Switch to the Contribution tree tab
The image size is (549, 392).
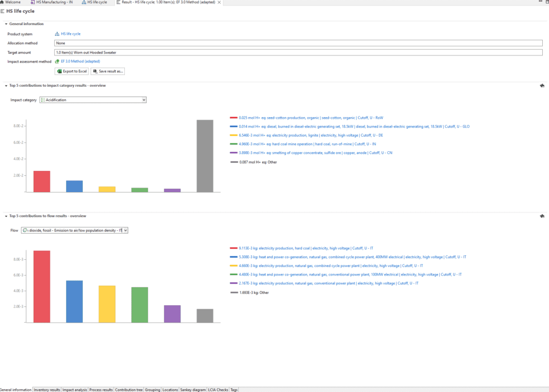click(129, 389)
